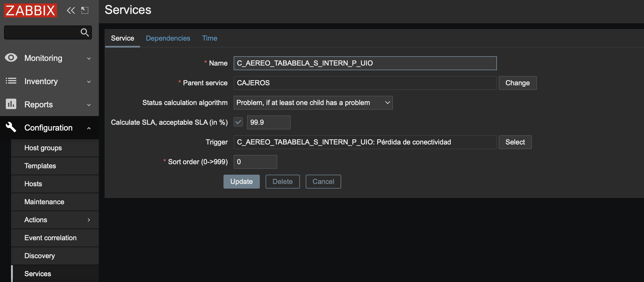This screenshot has height=282, width=644.
Task: Click Select next to Trigger field
Action: [515, 142]
